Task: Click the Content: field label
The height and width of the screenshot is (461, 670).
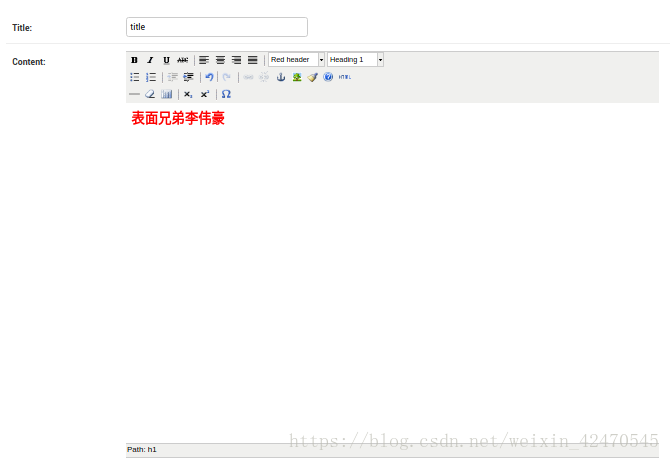Action: 29,62
